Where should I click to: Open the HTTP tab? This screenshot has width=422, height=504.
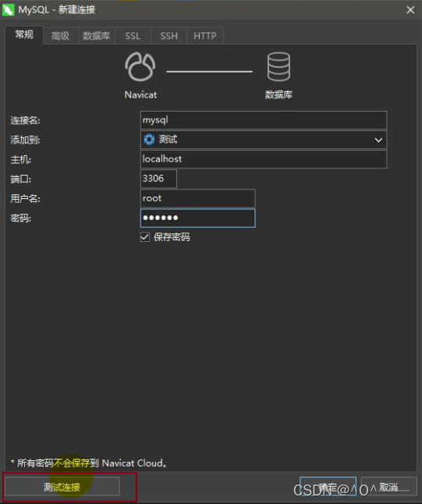tap(205, 36)
